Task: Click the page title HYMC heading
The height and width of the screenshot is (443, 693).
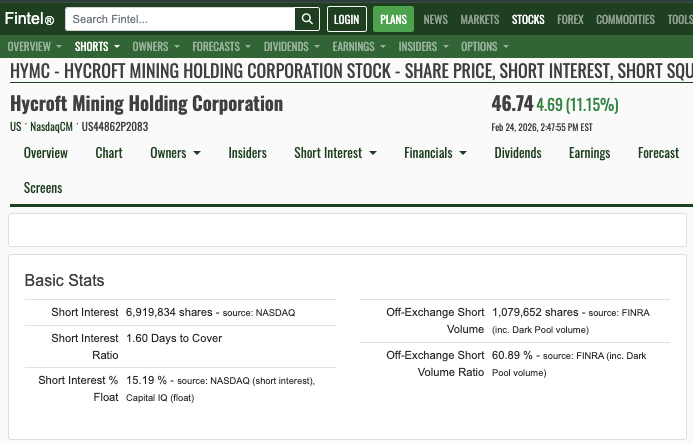Action: click(351, 71)
